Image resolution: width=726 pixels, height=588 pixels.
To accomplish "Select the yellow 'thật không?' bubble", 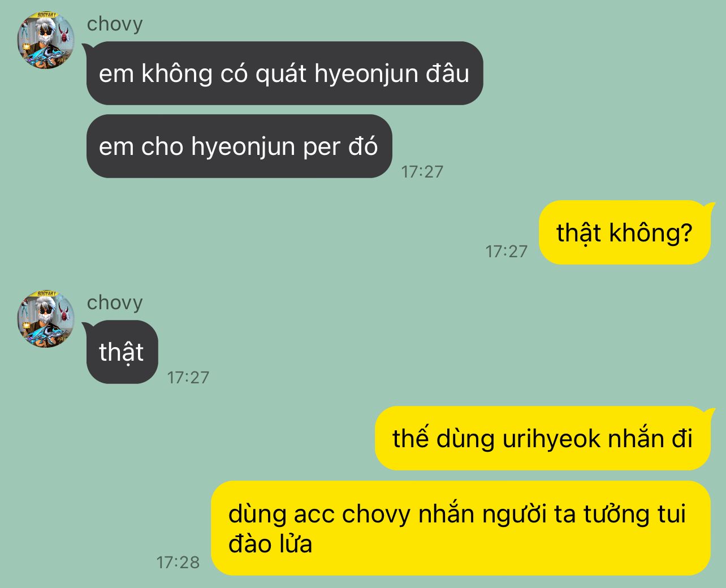I will click(624, 232).
